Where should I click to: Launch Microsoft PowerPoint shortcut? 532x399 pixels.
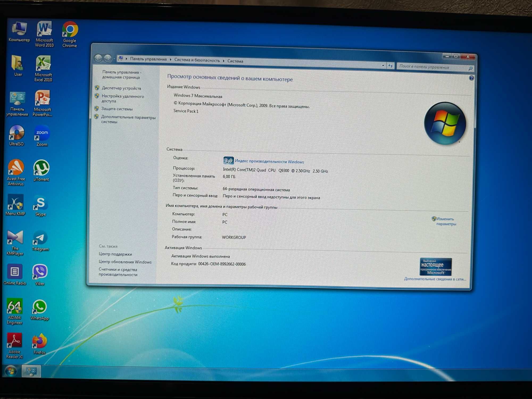click(42, 103)
